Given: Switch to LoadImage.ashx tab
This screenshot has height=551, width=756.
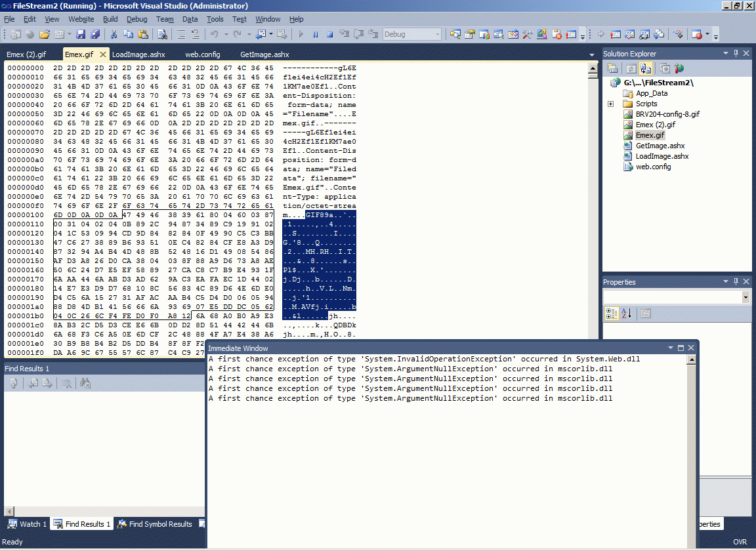Looking at the screenshot, I should 138,54.
